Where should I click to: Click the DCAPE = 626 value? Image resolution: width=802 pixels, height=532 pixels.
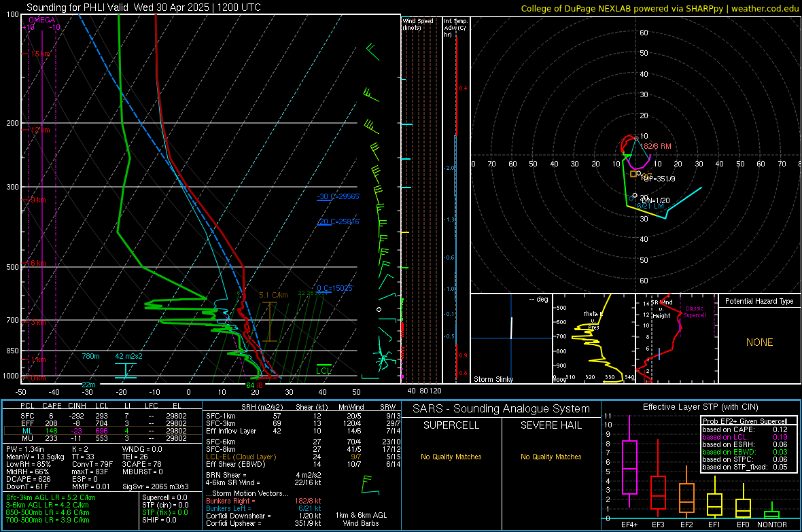pos(28,479)
